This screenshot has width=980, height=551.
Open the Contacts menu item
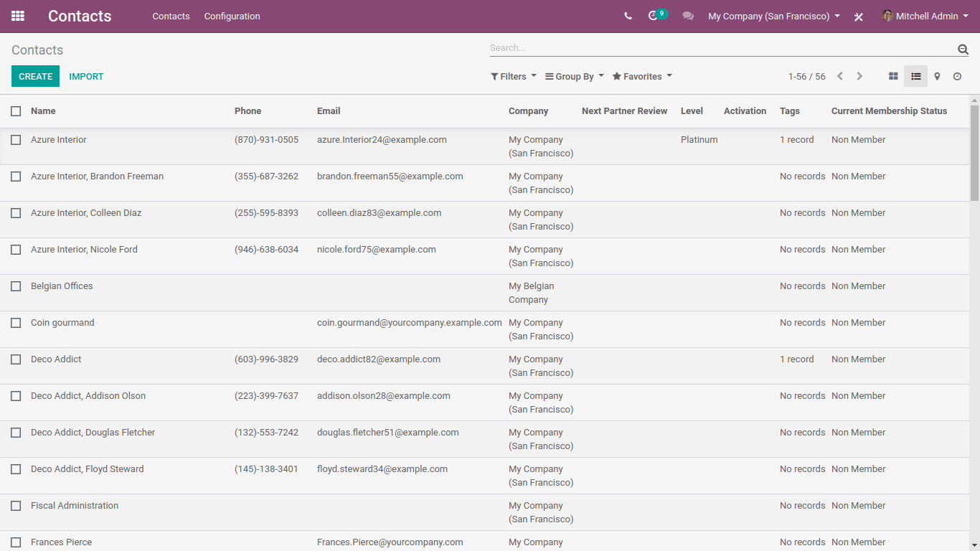tap(171, 16)
